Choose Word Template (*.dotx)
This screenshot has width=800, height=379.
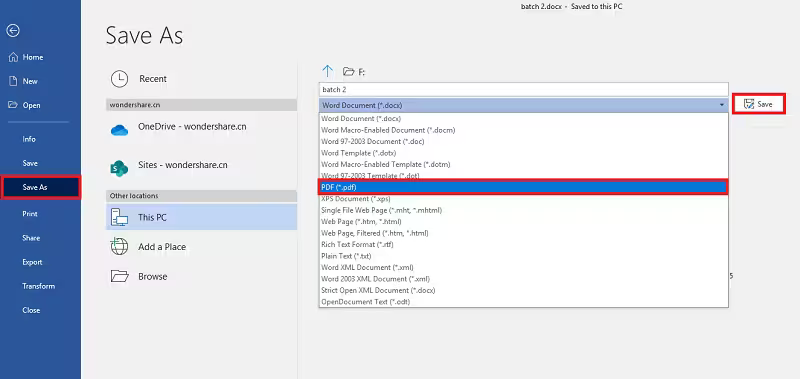tap(523, 153)
